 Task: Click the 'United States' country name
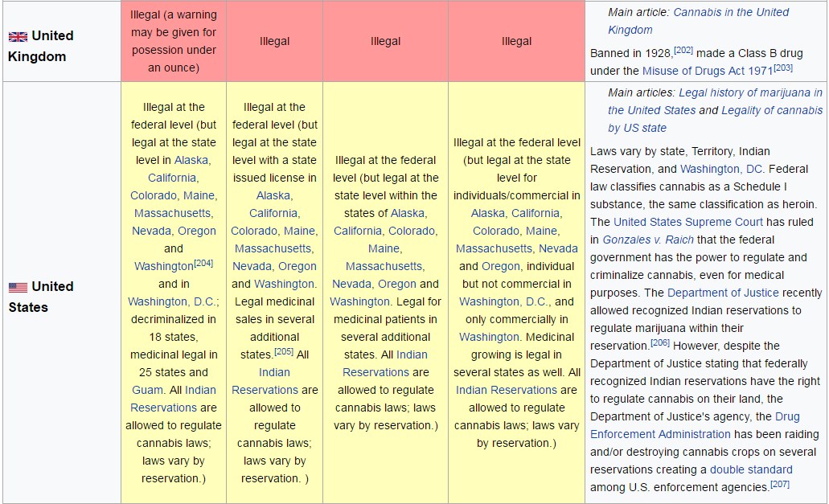(x=41, y=297)
